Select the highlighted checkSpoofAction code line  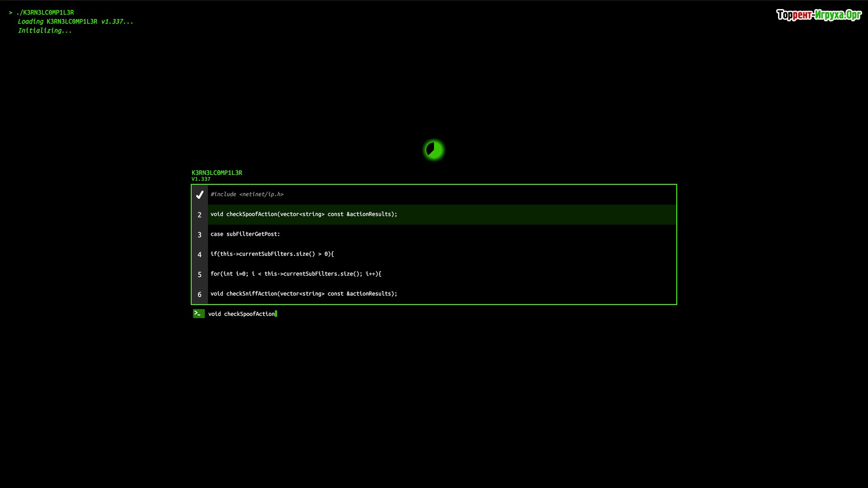303,214
